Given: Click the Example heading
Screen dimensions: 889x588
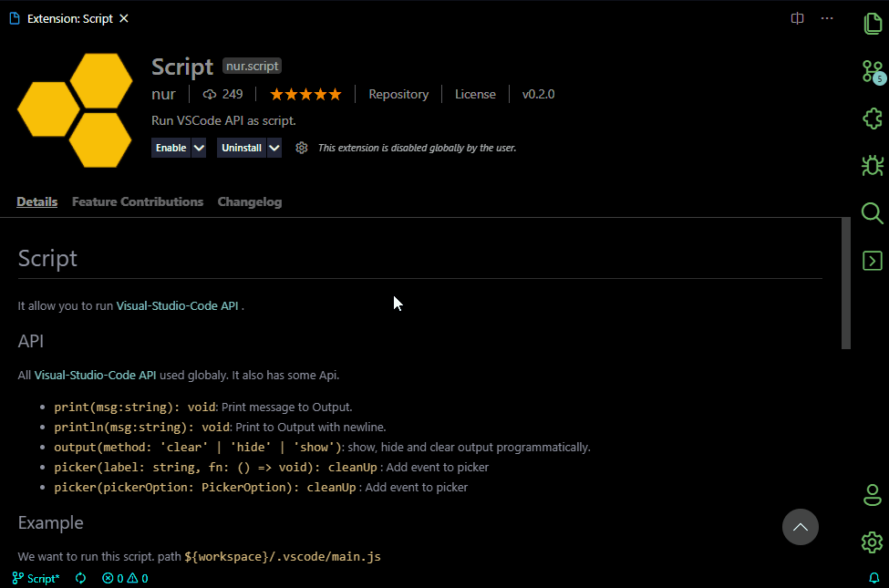Looking at the screenshot, I should coord(50,522).
